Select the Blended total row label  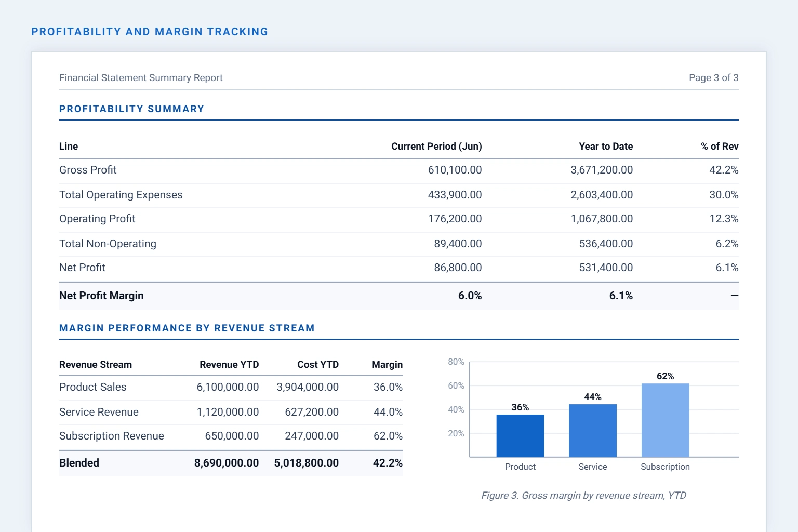79,463
